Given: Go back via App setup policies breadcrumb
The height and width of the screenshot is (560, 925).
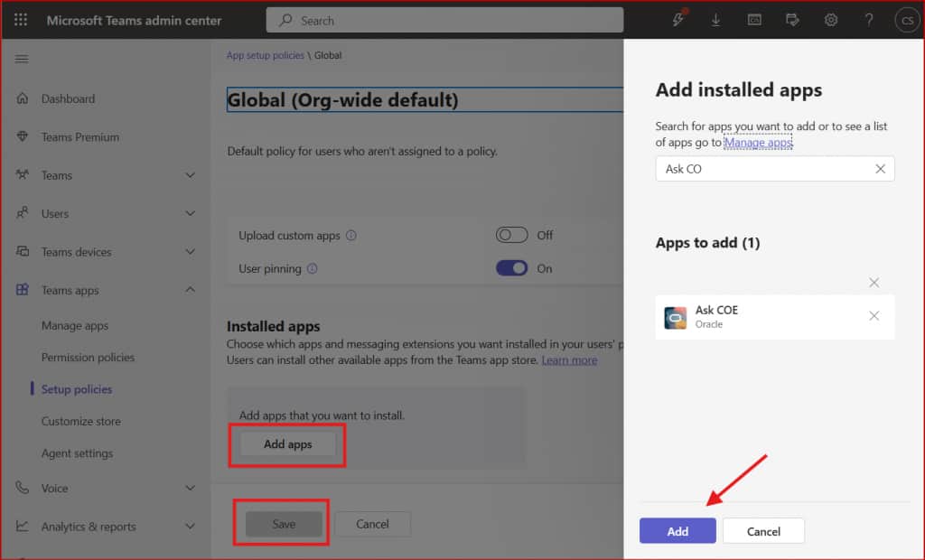Looking at the screenshot, I should point(266,55).
